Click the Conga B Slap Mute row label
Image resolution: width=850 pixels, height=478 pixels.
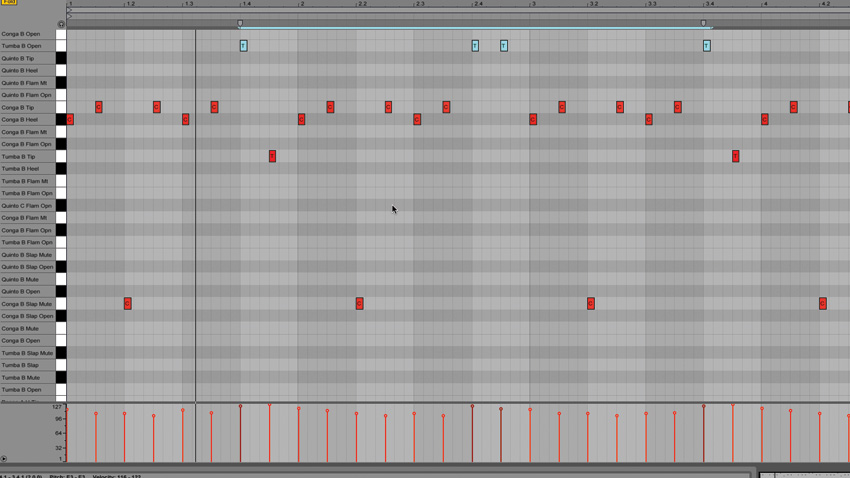click(27, 304)
